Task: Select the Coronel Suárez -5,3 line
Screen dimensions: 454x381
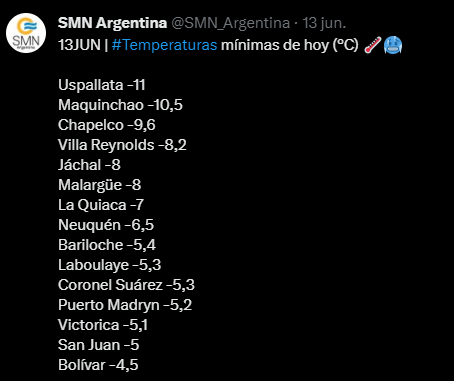Action: click(126, 285)
